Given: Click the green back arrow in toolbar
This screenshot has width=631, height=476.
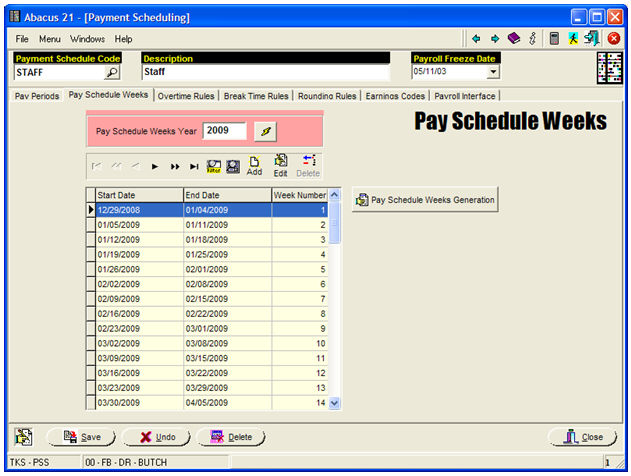Looking at the screenshot, I should (x=476, y=39).
